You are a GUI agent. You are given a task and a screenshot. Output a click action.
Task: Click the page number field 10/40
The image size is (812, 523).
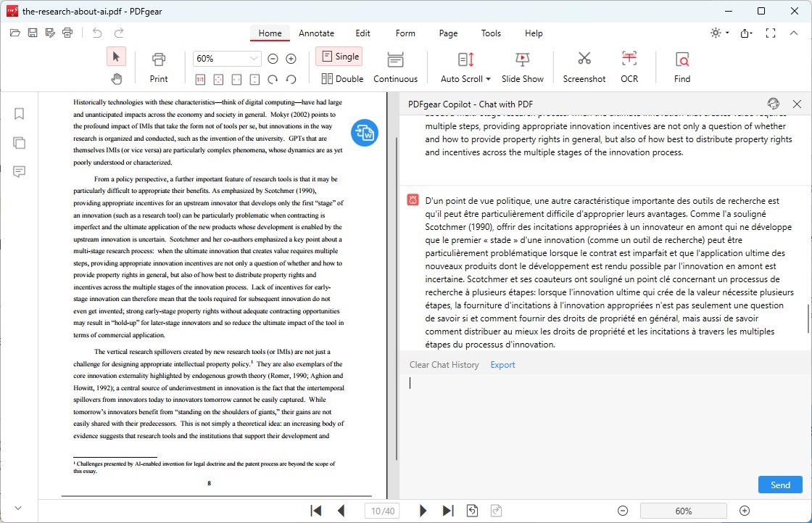click(383, 511)
